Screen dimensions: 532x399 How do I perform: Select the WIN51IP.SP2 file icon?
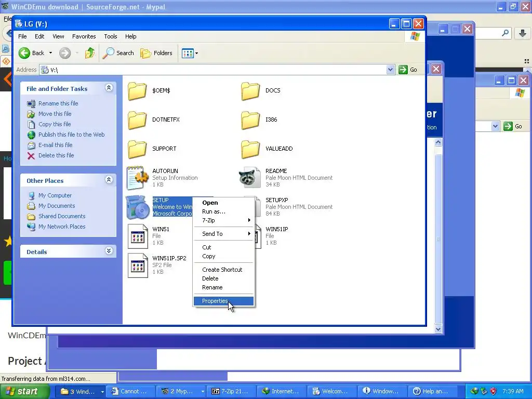138,265
